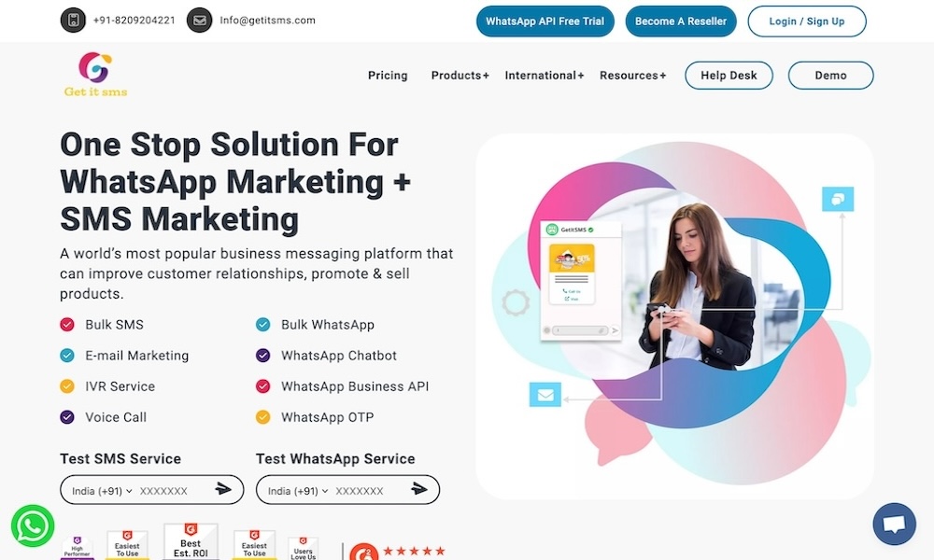This screenshot has height=560, width=934.
Task: Expand the International+ navigation menu
Action: tap(545, 76)
